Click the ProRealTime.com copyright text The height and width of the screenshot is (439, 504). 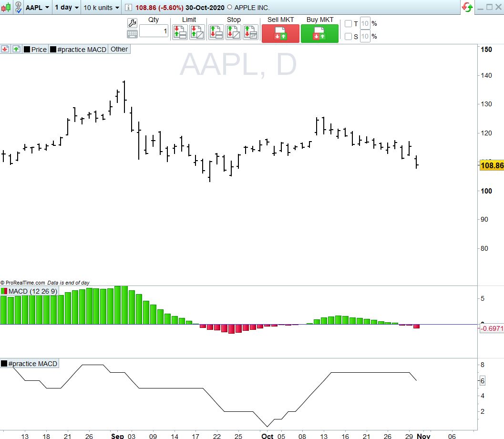click(x=22, y=283)
